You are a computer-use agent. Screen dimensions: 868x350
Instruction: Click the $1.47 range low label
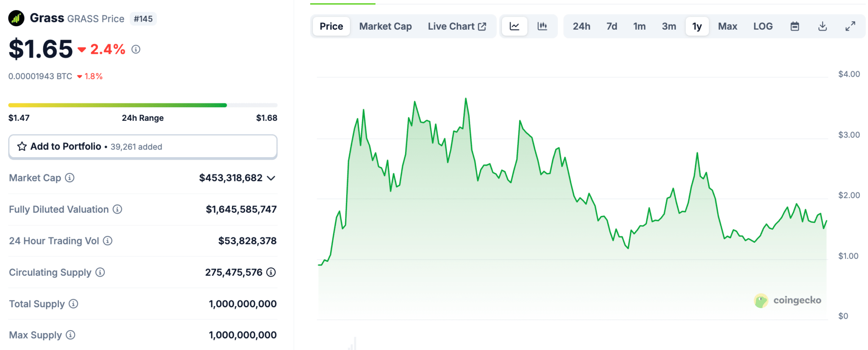(x=19, y=118)
